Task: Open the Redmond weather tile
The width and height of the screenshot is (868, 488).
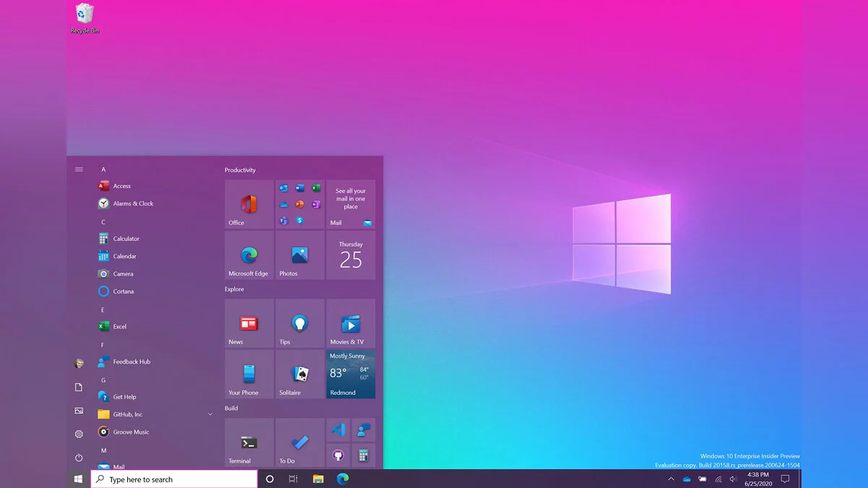Action: pos(351,374)
